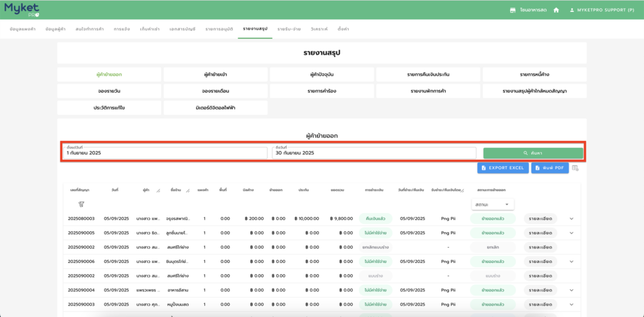Click the สถานะการย้ายออก column header
The height and width of the screenshot is (317, 644).
coord(491,191)
